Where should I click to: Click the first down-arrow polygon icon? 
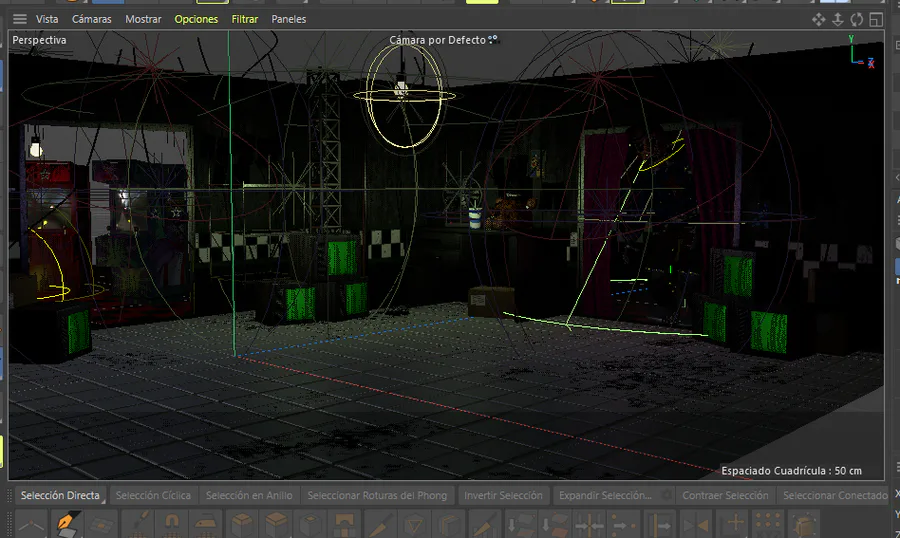point(521,524)
